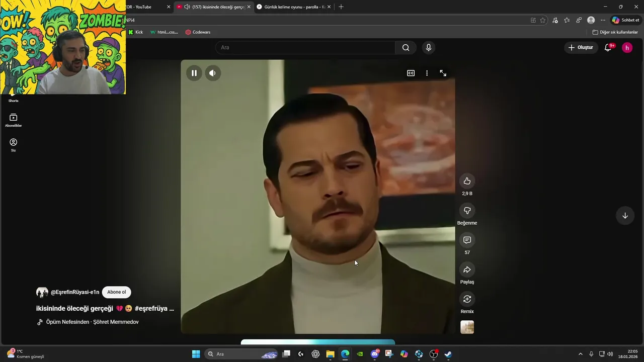Like the Shorts video
644x362 pixels.
pyautogui.click(x=467, y=181)
